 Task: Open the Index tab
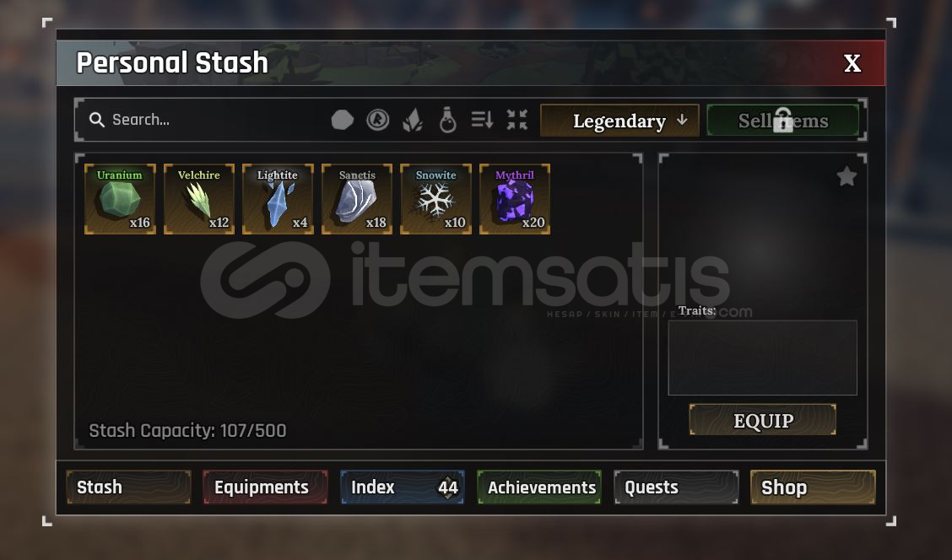(403, 487)
